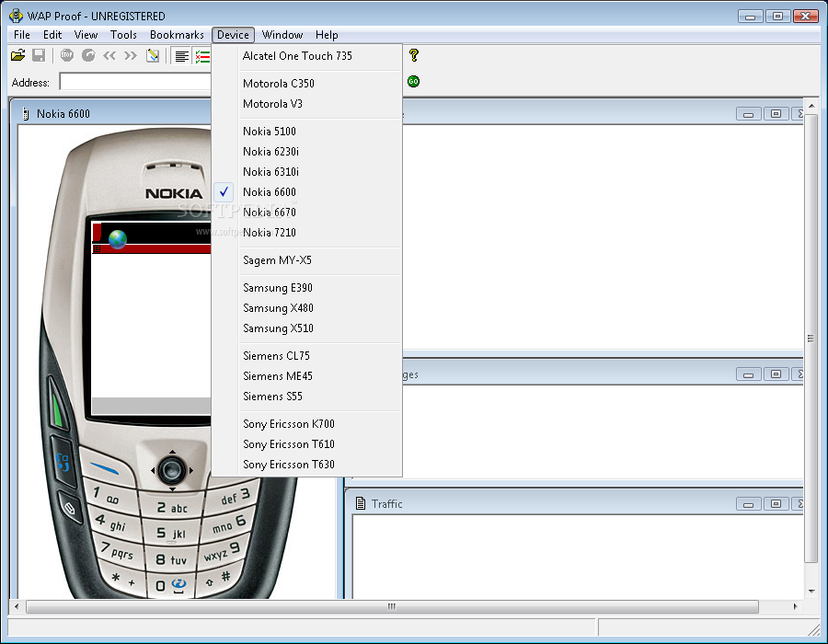Open the Help menu
The image size is (828, 644).
(x=327, y=35)
